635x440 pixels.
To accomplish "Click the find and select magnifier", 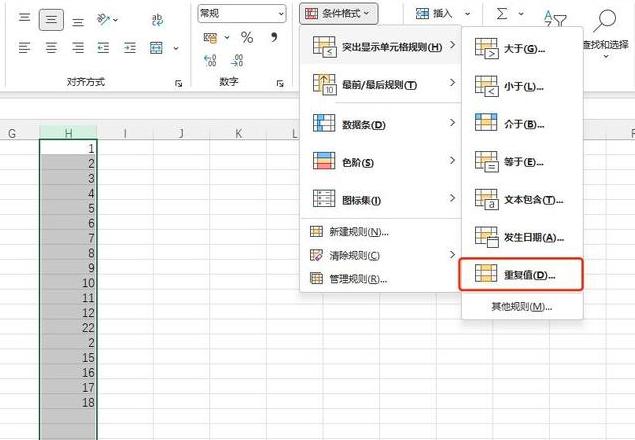I will coord(605,20).
